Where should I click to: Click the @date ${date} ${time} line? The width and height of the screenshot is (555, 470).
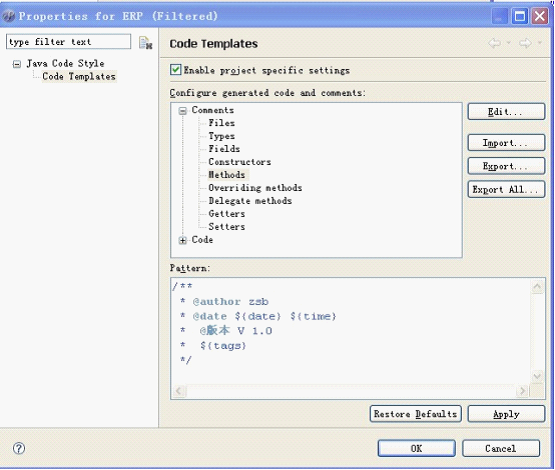pyautogui.click(x=258, y=316)
